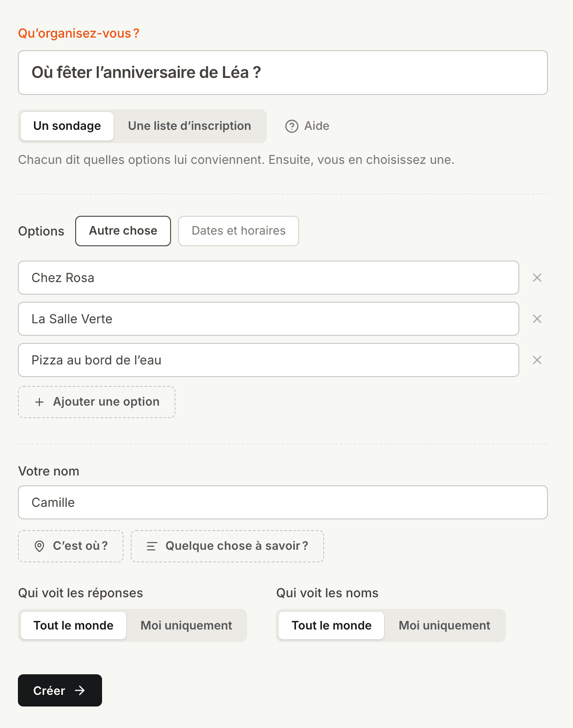Click the Qui voit les réponses label
The width and height of the screenshot is (573, 728).
point(81,593)
